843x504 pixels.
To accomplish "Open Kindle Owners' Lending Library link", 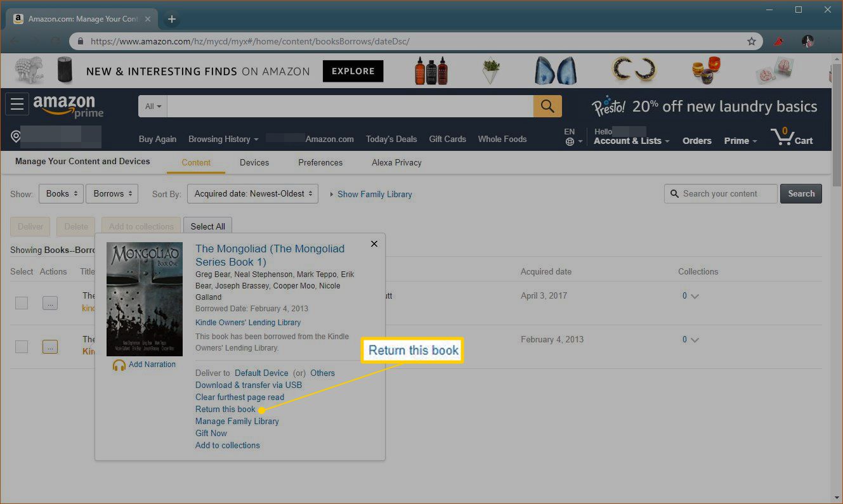I will (x=248, y=323).
